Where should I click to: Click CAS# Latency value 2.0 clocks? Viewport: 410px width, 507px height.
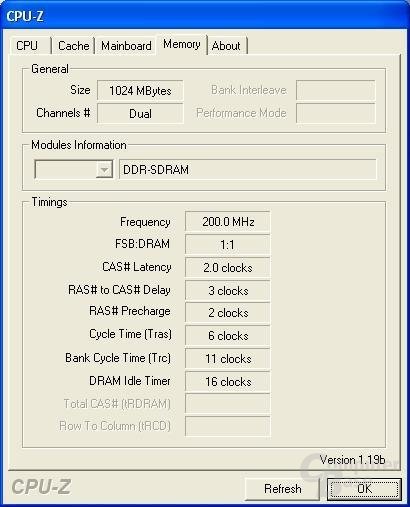click(x=228, y=268)
